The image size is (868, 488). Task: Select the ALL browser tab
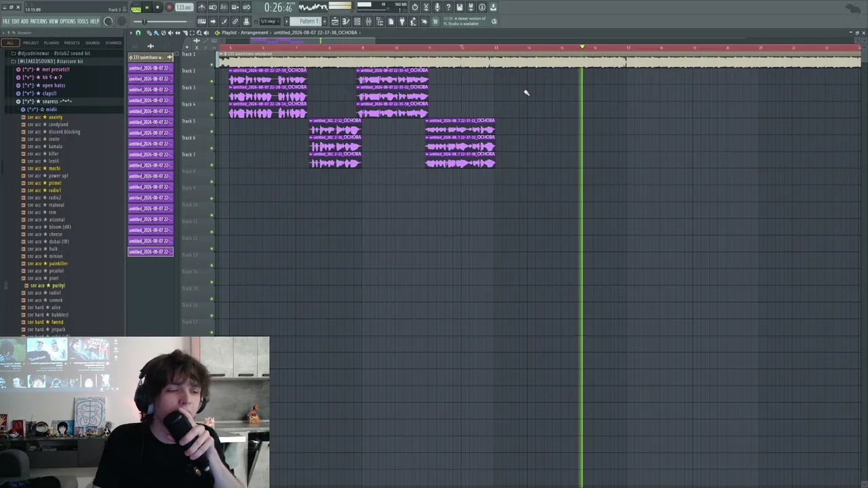point(9,43)
